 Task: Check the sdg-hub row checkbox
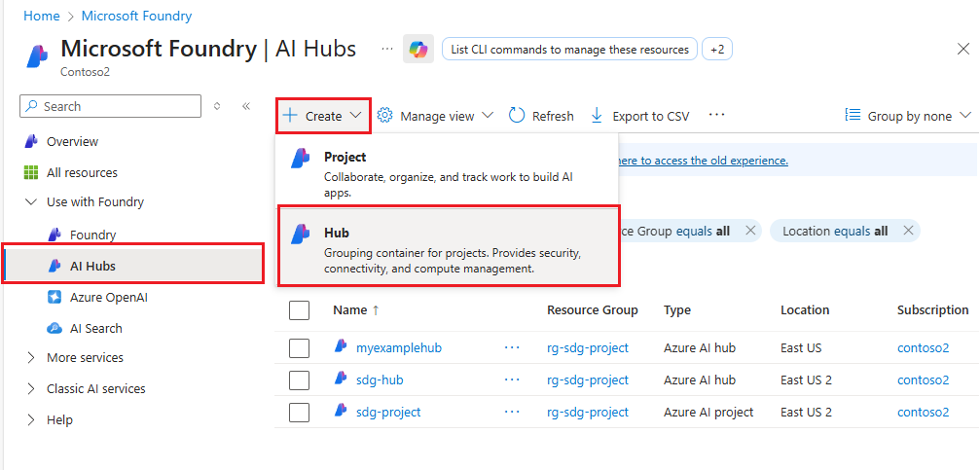click(x=300, y=380)
